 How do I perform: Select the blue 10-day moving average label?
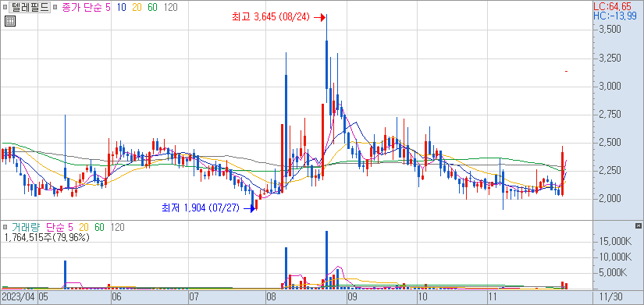pos(121,7)
